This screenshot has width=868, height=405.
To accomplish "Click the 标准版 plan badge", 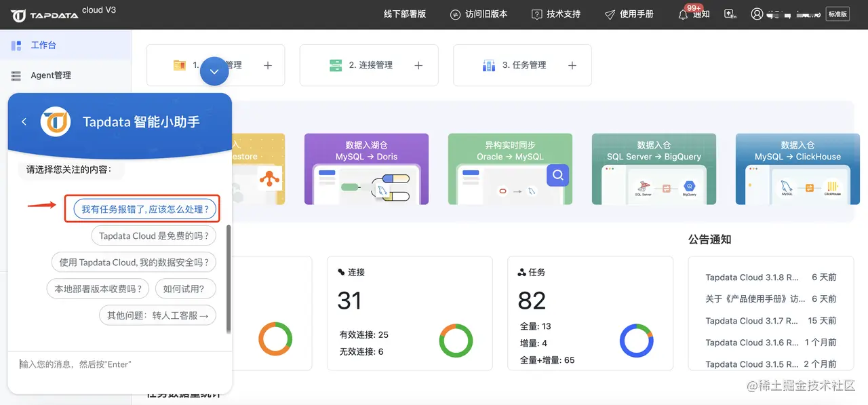I will click(x=837, y=14).
